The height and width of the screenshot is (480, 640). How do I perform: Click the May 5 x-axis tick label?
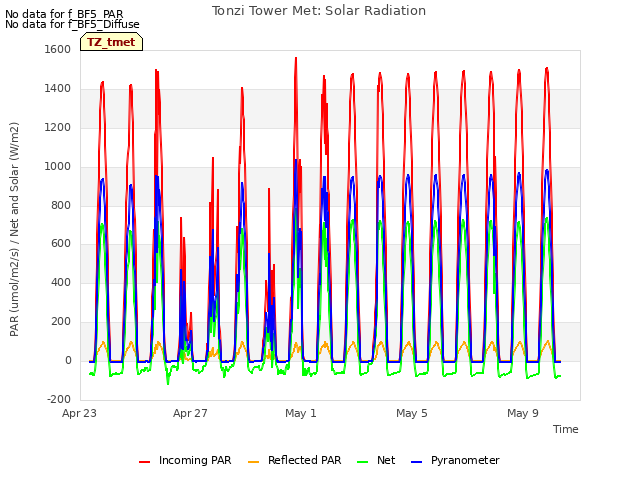(412, 413)
